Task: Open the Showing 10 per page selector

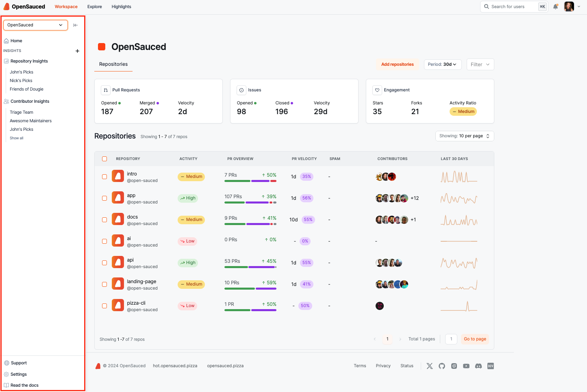Action: (464, 136)
